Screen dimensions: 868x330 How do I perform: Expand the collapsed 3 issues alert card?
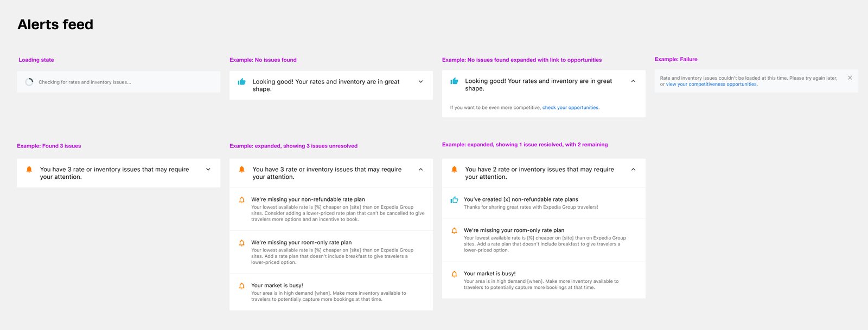pyautogui.click(x=208, y=170)
